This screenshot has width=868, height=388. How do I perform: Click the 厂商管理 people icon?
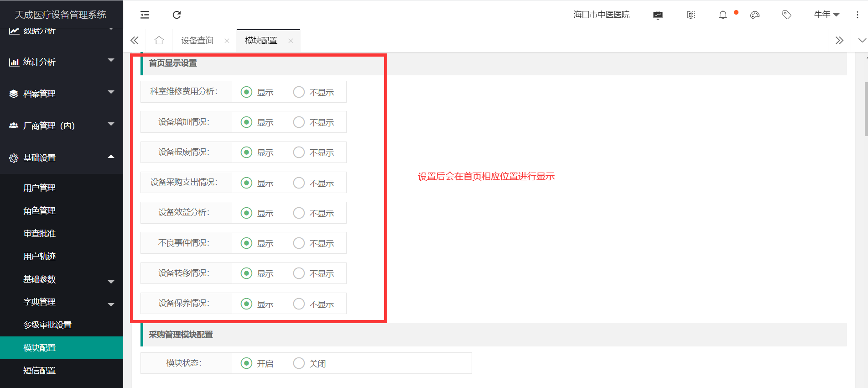pyautogui.click(x=14, y=126)
